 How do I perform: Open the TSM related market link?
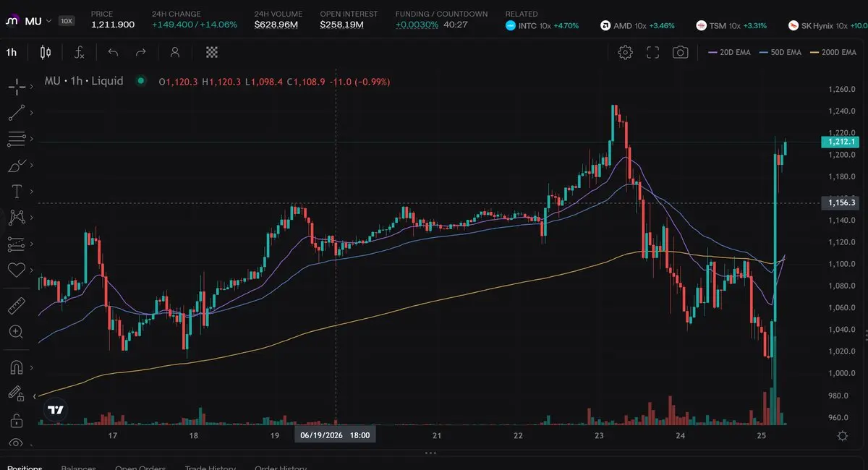[x=730, y=25]
